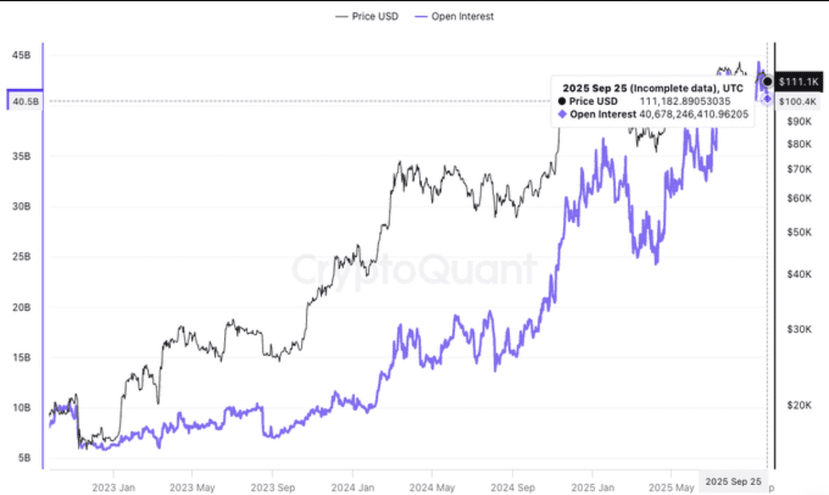Select the $100.4K axis value label
829x495 pixels.
tap(797, 101)
